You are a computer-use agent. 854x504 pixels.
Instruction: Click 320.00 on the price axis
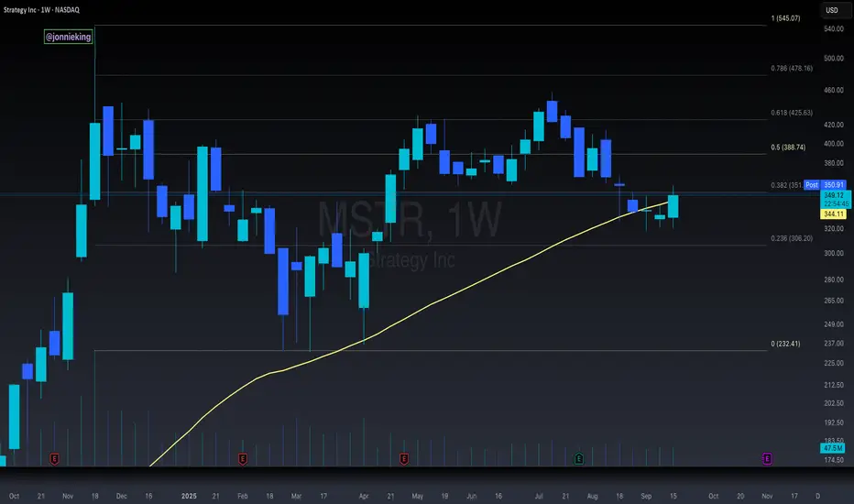(834, 229)
